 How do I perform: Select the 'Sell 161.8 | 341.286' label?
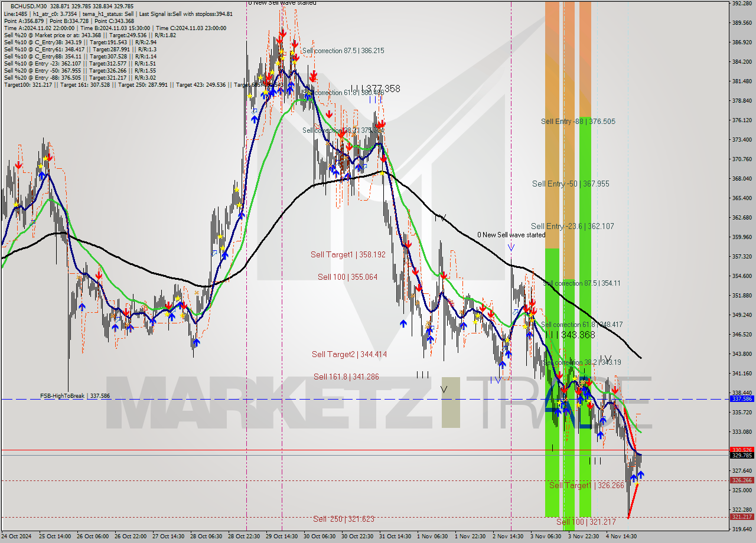tap(346, 377)
